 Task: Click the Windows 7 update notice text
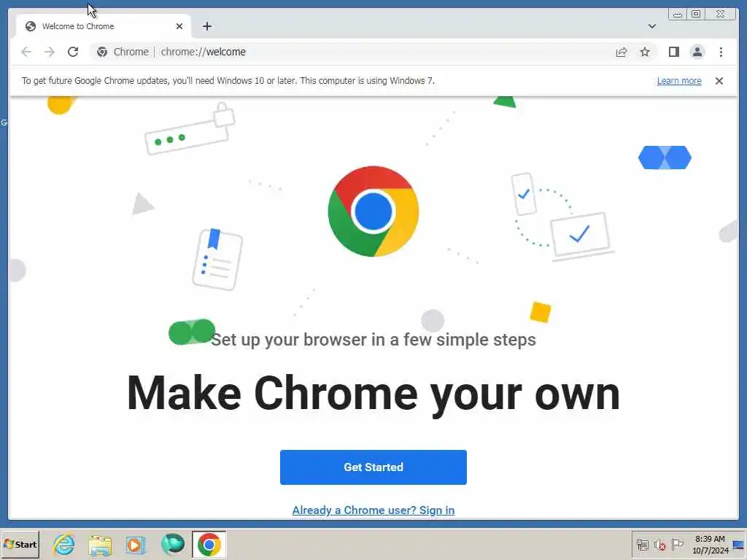click(228, 81)
